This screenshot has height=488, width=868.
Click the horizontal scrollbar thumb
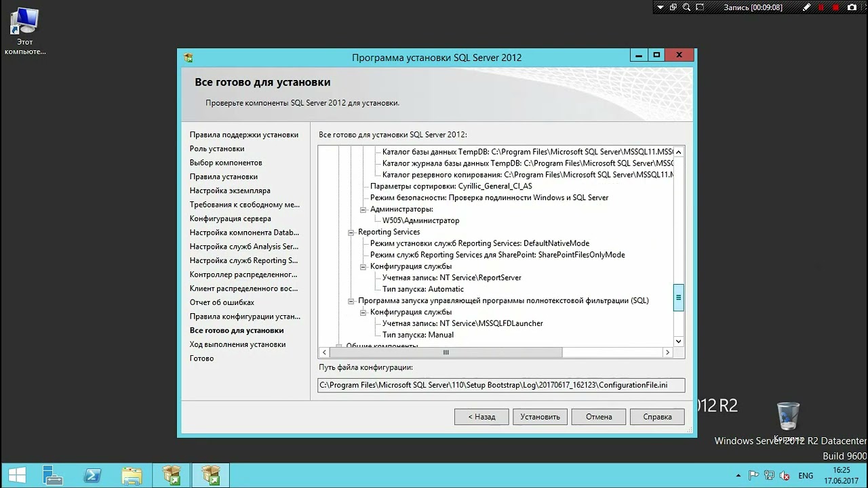[x=446, y=352]
